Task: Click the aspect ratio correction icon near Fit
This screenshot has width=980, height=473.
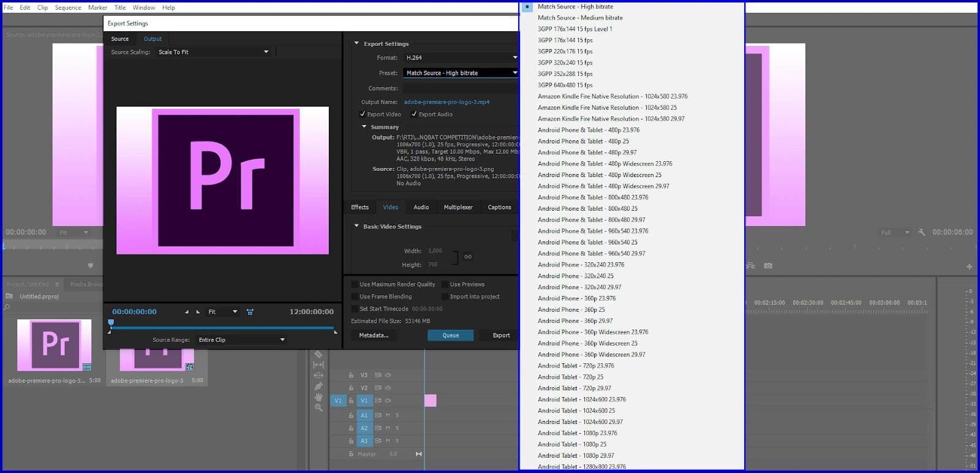Action: click(250, 312)
